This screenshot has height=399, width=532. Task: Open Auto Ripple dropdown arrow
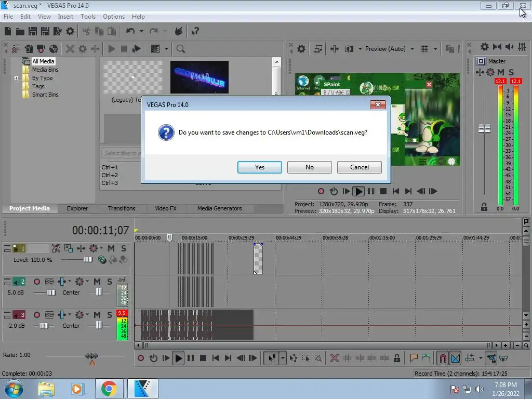[x=481, y=358]
